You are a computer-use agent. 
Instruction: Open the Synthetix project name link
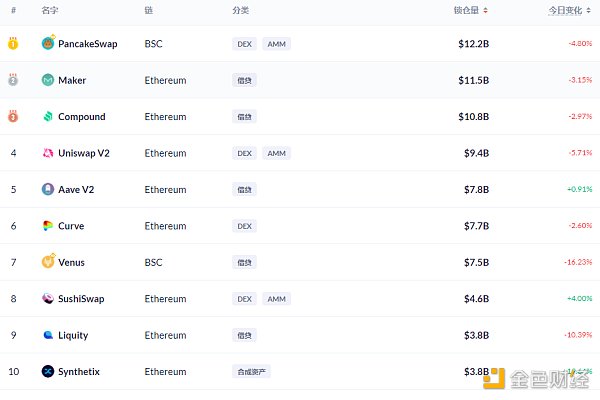pyautogui.click(x=79, y=372)
